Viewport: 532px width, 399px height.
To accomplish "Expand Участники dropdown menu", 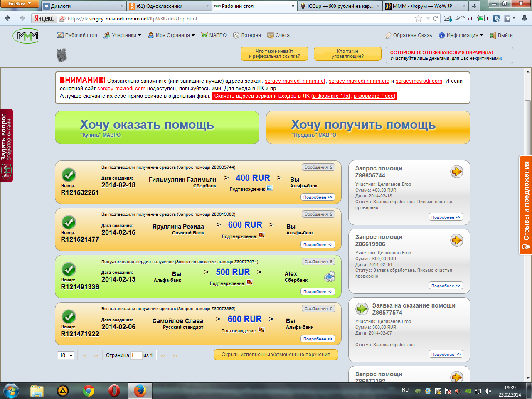I will point(122,35).
